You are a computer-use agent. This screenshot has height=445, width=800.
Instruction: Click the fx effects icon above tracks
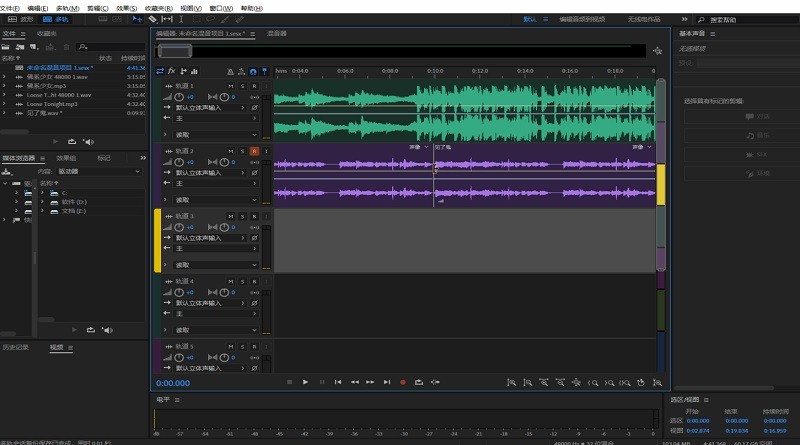171,71
